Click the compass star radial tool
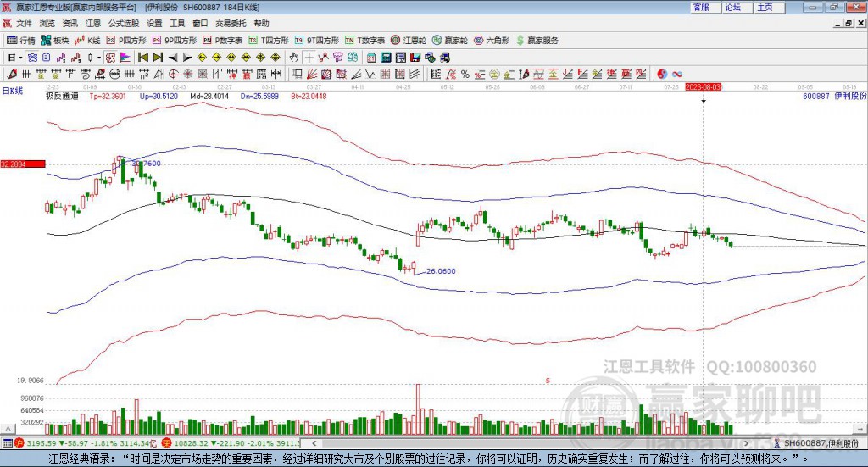The image size is (868, 467). pyautogui.click(x=187, y=74)
